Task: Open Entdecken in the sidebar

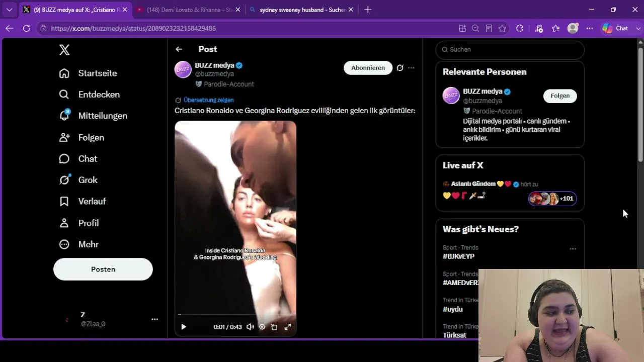Action: pyautogui.click(x=89, y=95)
